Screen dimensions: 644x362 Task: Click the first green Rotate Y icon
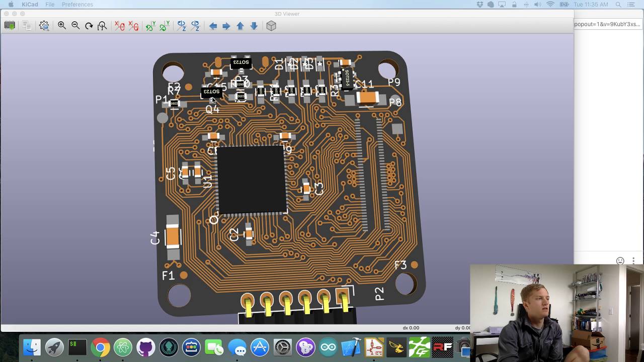(150, 26)
